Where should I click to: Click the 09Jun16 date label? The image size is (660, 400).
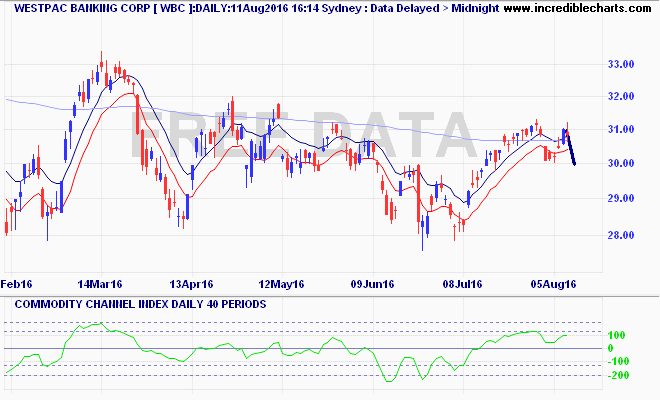point(372,284)
